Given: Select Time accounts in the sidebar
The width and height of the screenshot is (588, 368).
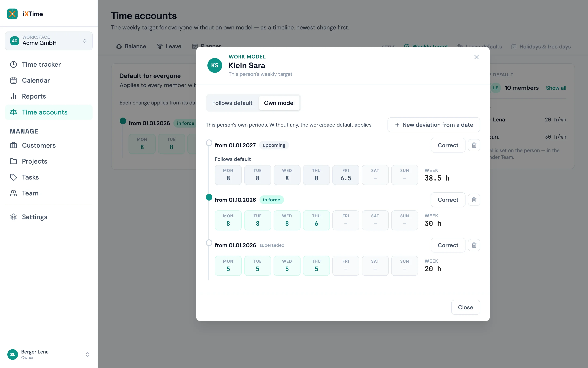Looking at the screenshot, I should click(49, 112).
